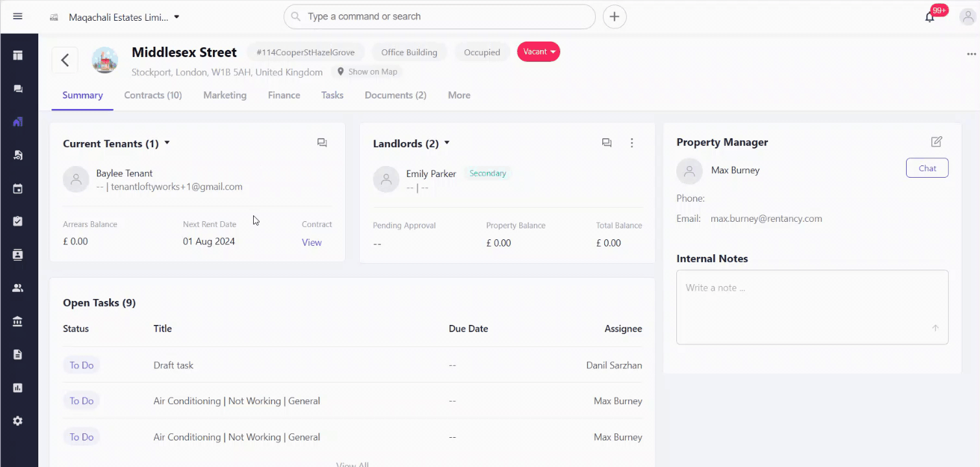Click the tenantloftyworks+1@gmail.com email
The image size is (980, 467).
(177, 187)
